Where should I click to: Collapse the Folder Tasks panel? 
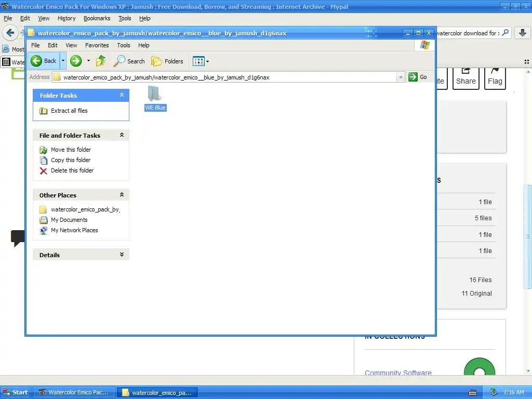click(122, 96)
